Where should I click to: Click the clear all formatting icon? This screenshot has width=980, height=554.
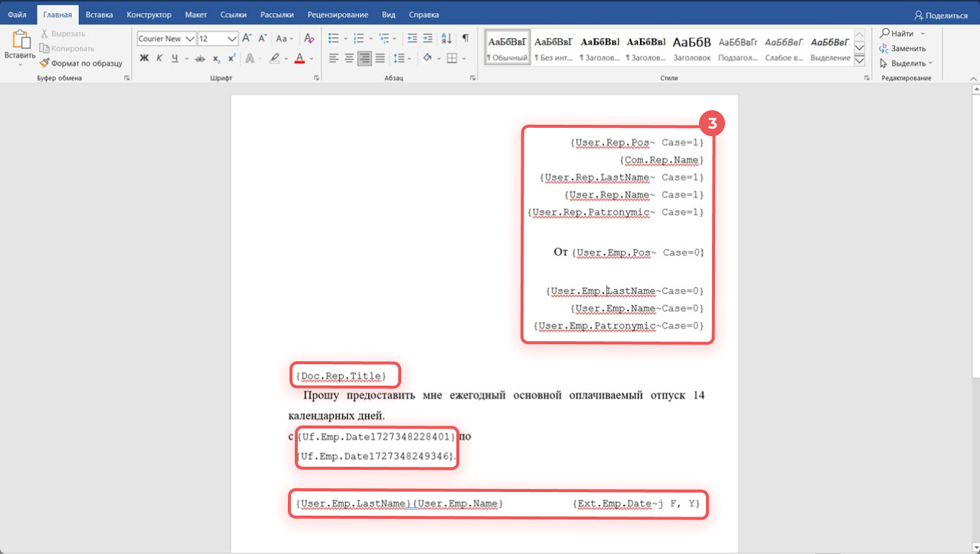[309, 38]
